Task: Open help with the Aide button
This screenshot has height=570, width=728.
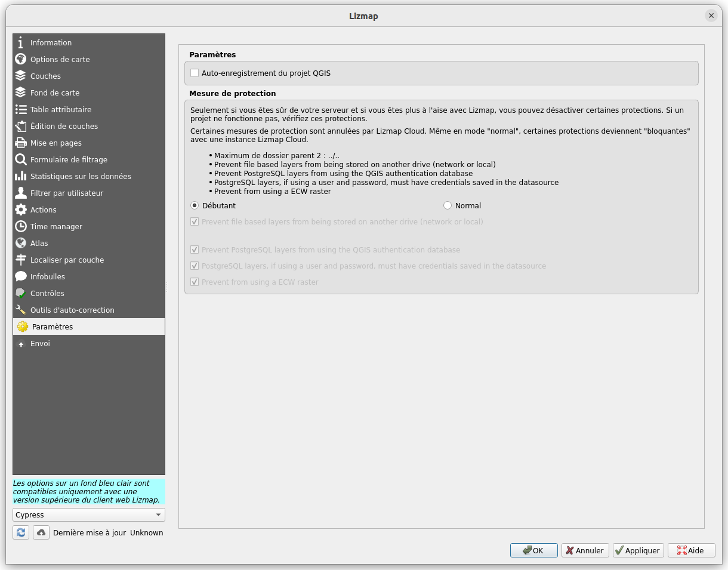Action: tap(691, 550)
